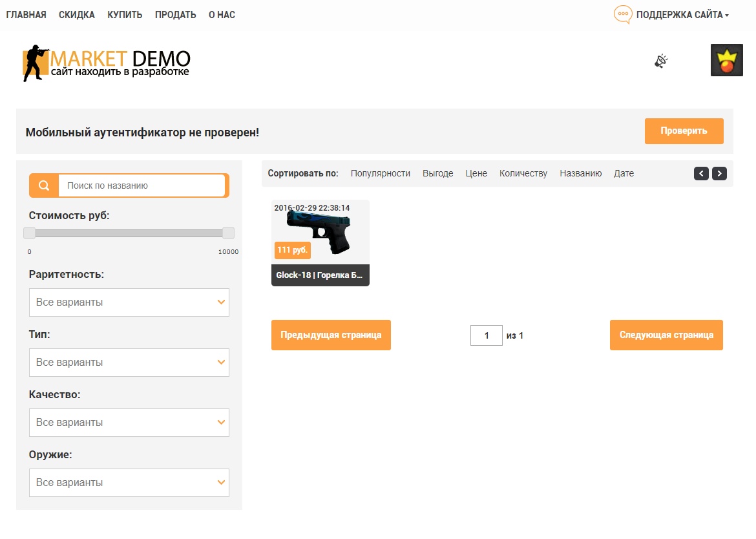Sort items by Цене

point(476,173)
